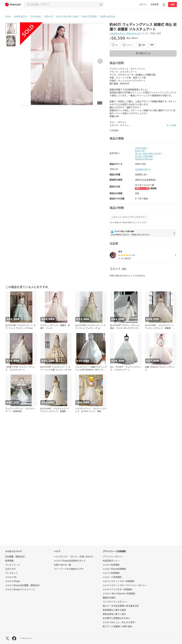Go to ファッション breadcrumb
The image size is (182, 644).
pos(36,16)
